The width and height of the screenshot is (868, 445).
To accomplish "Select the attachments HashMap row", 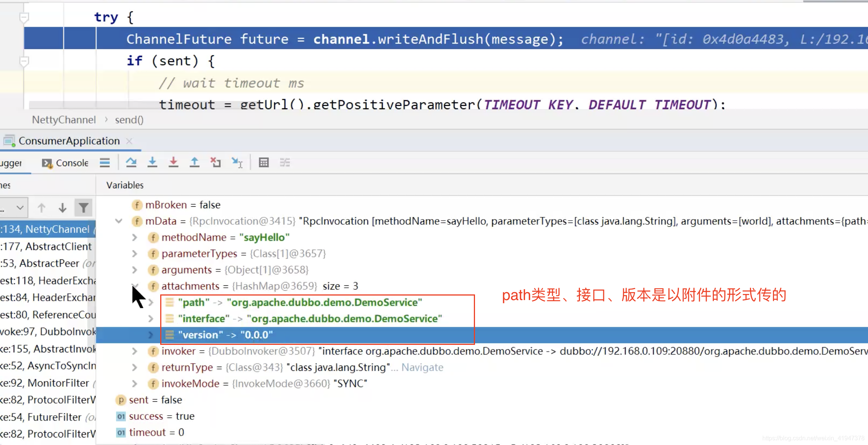I will pos(253,286).
